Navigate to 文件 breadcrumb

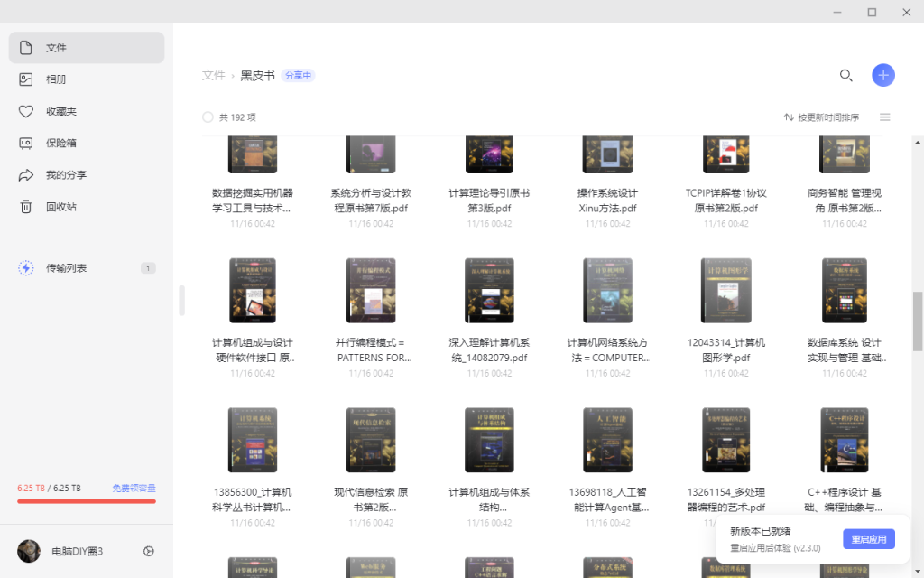click(213, 76)
